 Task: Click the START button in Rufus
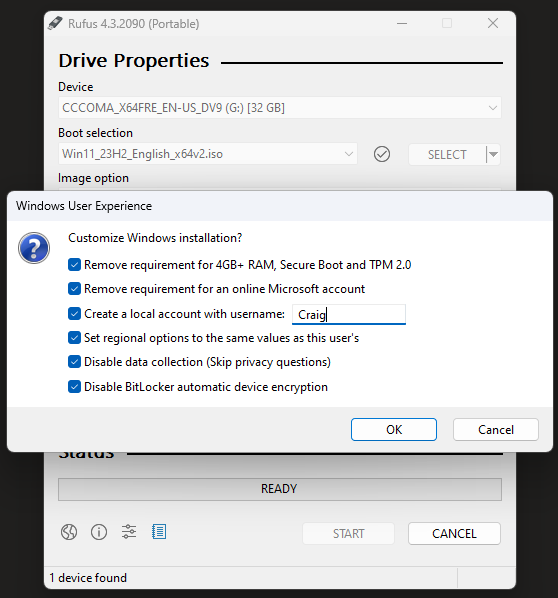point(349,533)
